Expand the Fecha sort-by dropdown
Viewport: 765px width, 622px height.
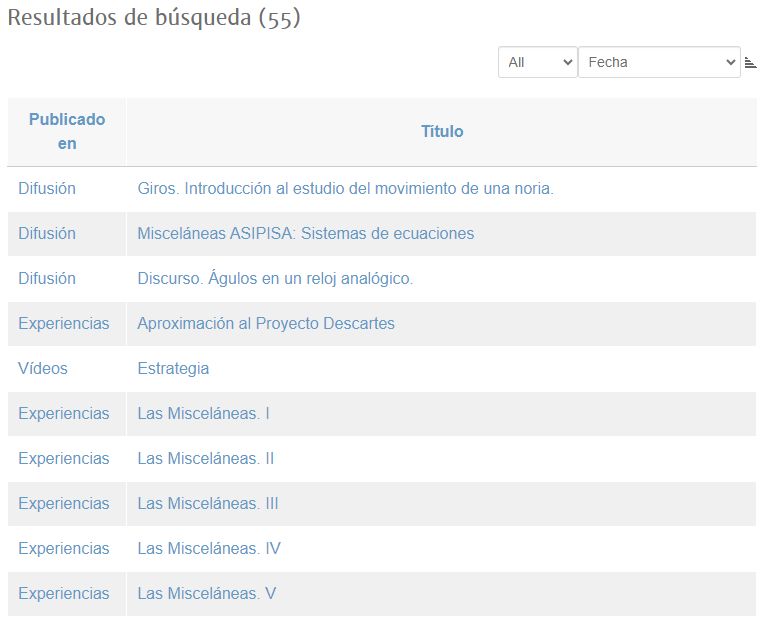659,62
